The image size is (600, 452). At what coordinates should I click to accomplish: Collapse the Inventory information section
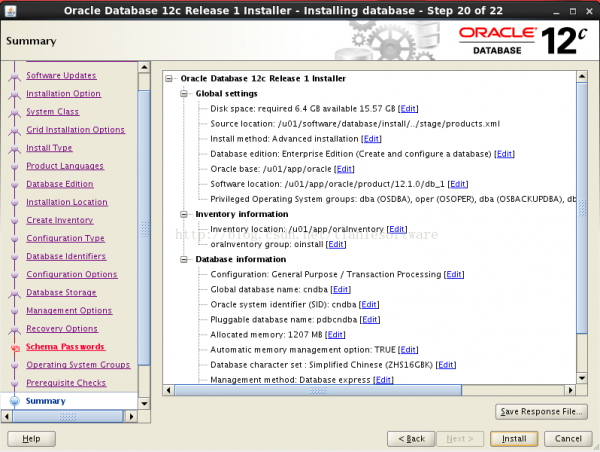tap(184, 214)
